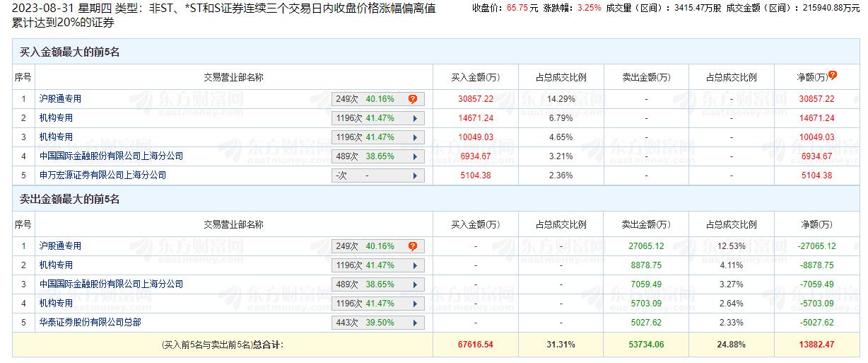Open 申万宏源证券有限公司上海分公司 link
This screenshot has width=868, height=363.
[102, 175]
